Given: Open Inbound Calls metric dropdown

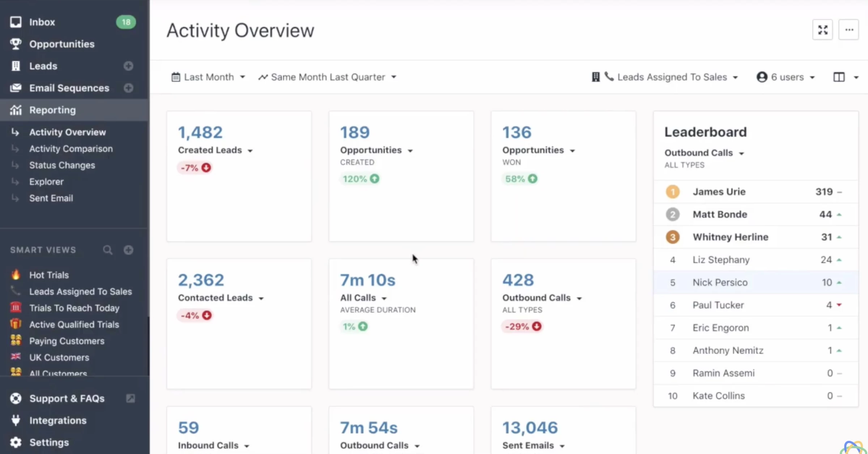Looking at the screenshot, I should (214, 445).
